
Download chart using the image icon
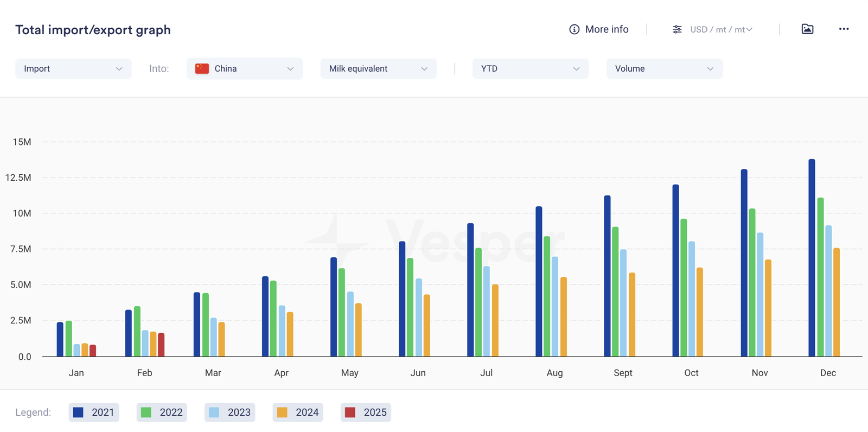click(x=807, y=29)
